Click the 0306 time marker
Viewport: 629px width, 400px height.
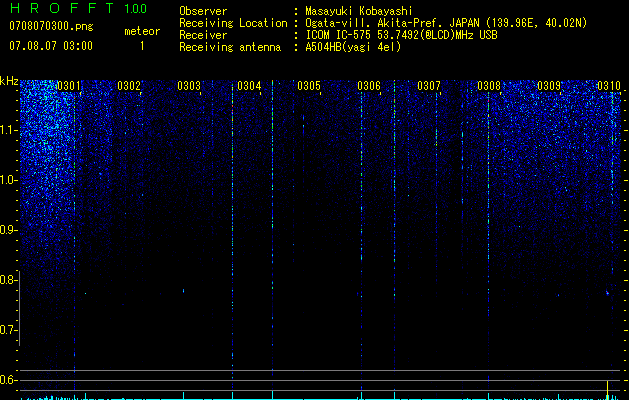pyautogui.click(x=369, y=86)
